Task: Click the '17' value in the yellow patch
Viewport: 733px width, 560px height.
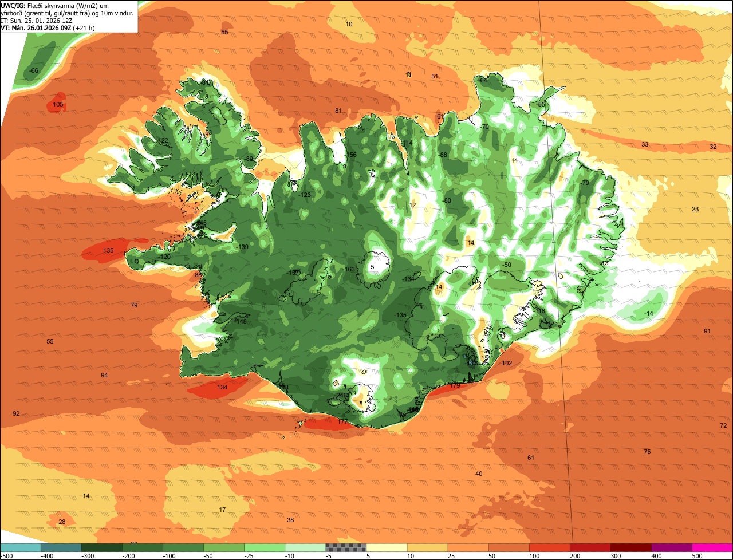Action: pos(222,510)
